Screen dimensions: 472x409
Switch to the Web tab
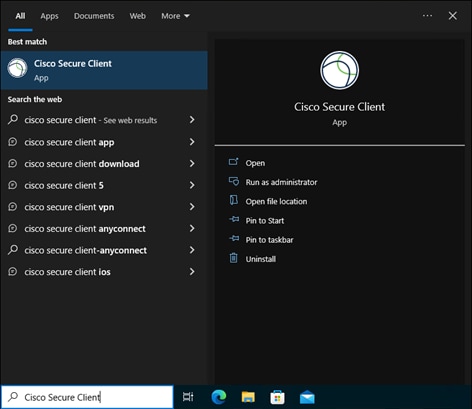[138, 16]
